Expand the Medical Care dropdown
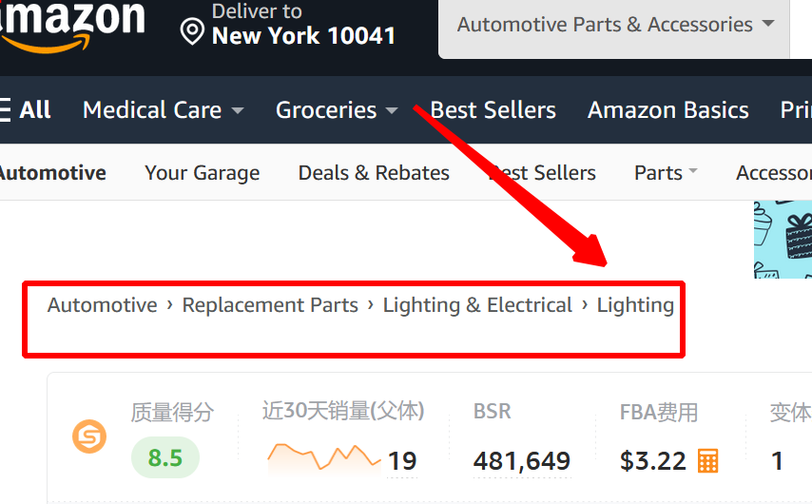 tap(164, 109)
